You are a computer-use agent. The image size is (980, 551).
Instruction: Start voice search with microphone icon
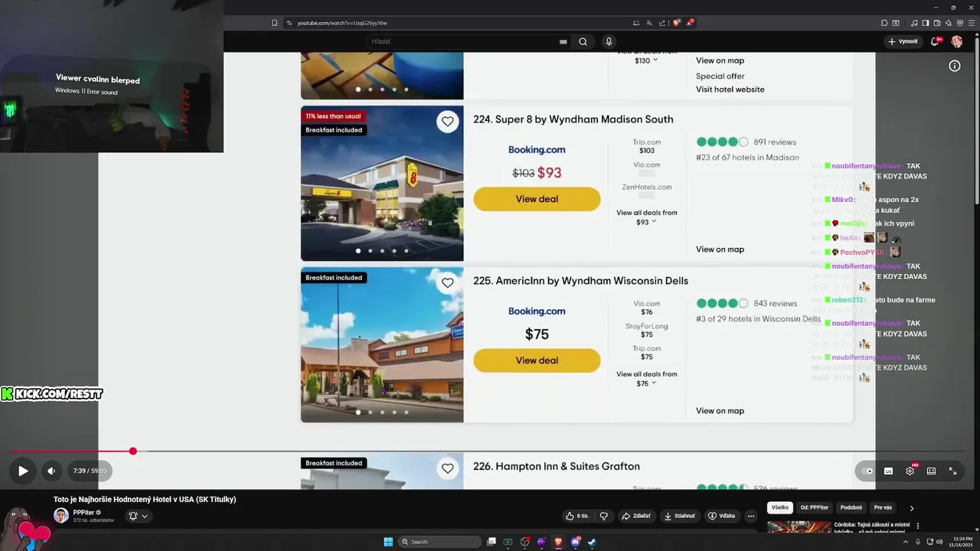(x=609, y=41)
